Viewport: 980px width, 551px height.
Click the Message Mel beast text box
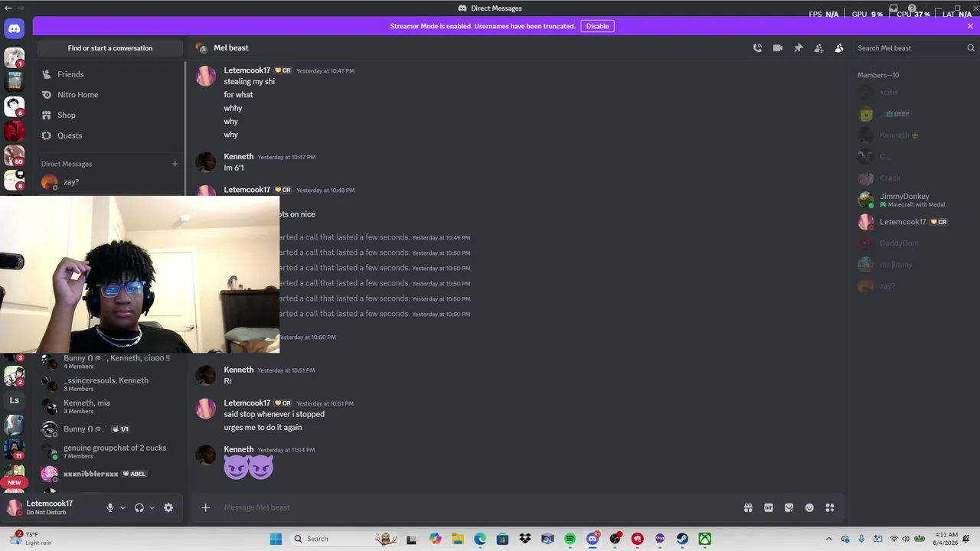tap(479, 507)
